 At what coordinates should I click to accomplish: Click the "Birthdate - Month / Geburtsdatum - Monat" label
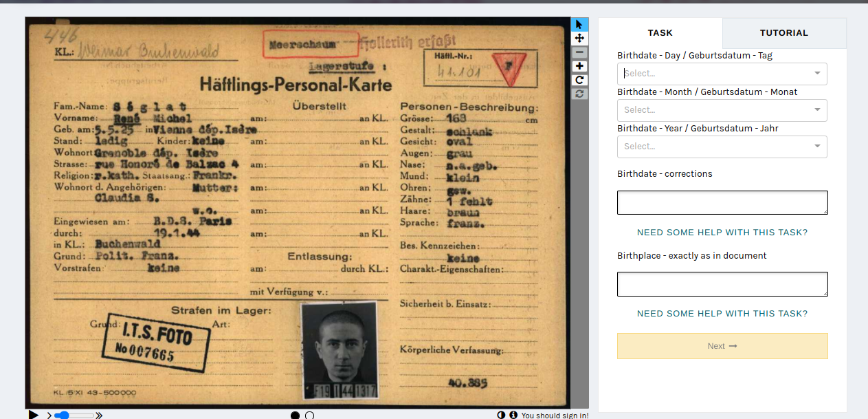click(707, 92)
